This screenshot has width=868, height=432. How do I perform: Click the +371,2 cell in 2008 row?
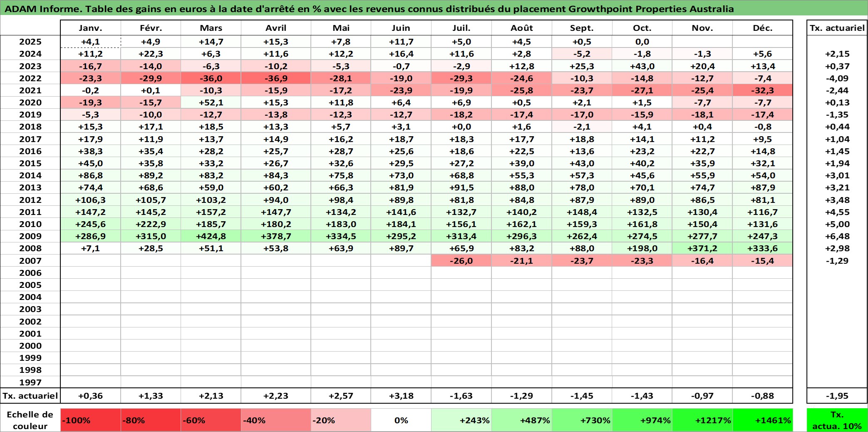(702, 248)
